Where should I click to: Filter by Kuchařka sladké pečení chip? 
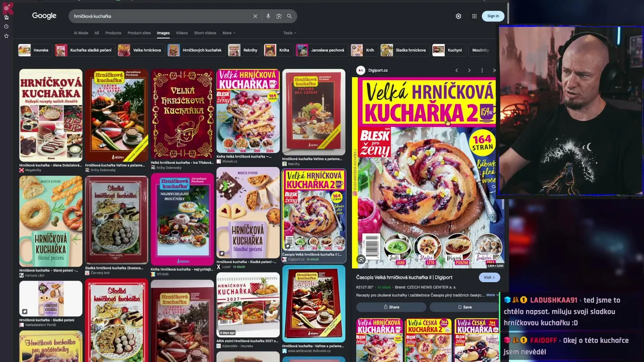(x=84, y=50)
